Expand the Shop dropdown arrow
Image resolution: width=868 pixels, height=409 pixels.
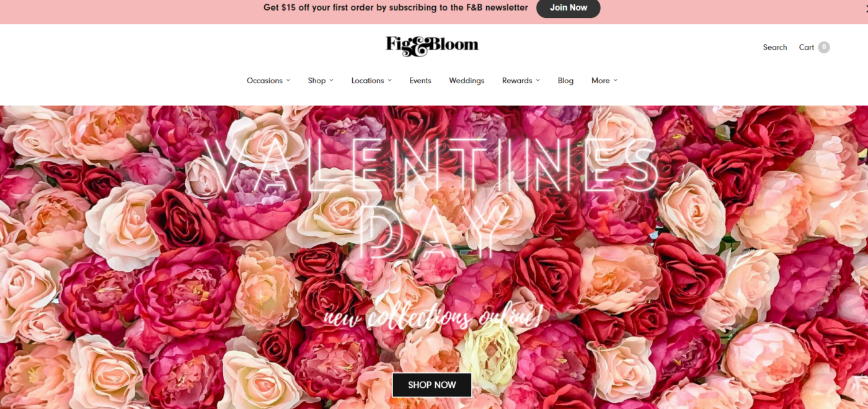pyautogui.click(x=331, y=80)
